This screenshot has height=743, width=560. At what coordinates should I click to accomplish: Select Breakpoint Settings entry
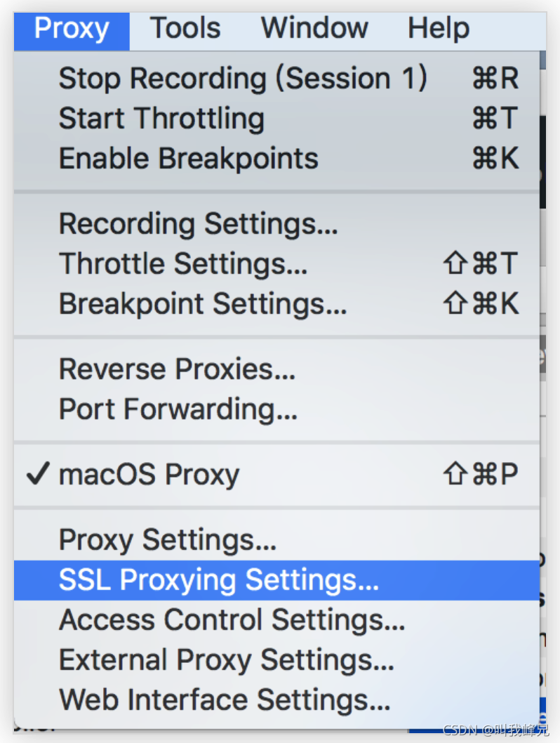(203, 304)
